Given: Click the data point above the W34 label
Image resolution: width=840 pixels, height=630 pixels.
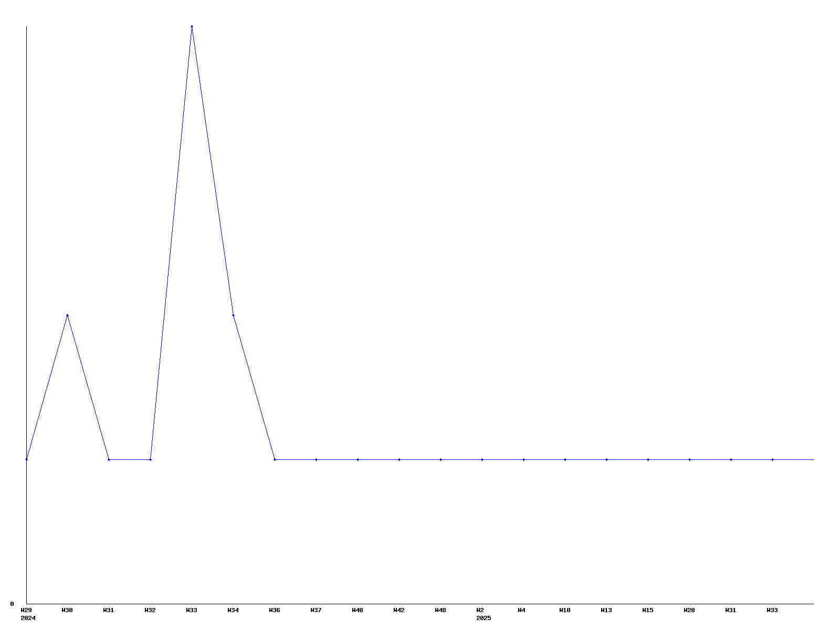Looking at the screenshot, I should pyautogui.click(x=233, y=315).
